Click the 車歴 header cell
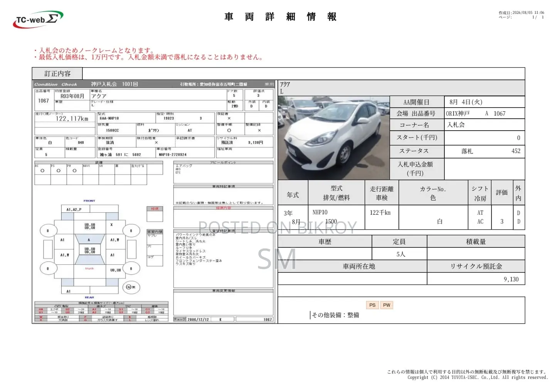Viewport: 555px width, 392px height. [325, 242]
